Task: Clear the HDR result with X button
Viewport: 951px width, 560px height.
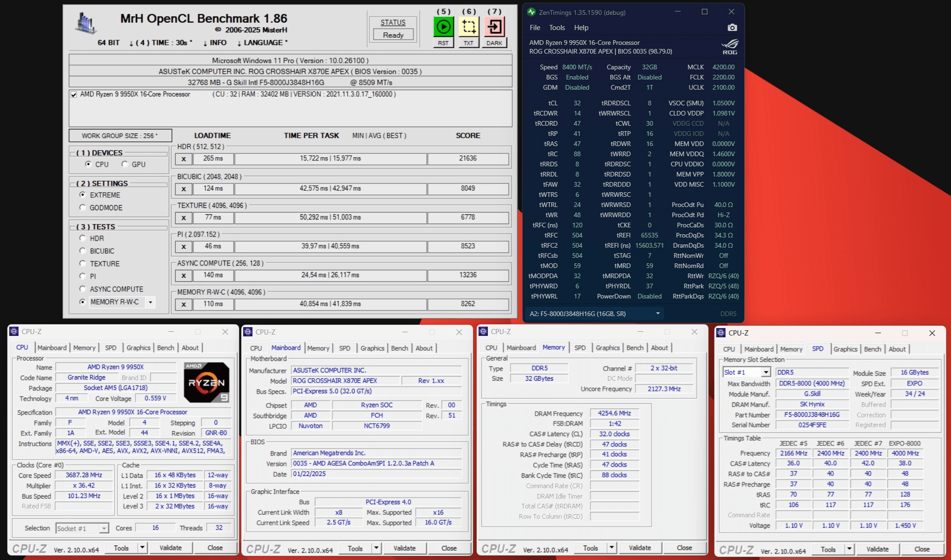Action: 184,159
